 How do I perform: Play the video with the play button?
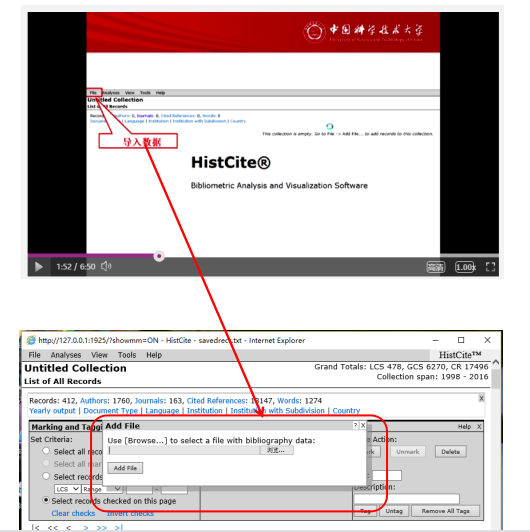[x=39, y=267]
